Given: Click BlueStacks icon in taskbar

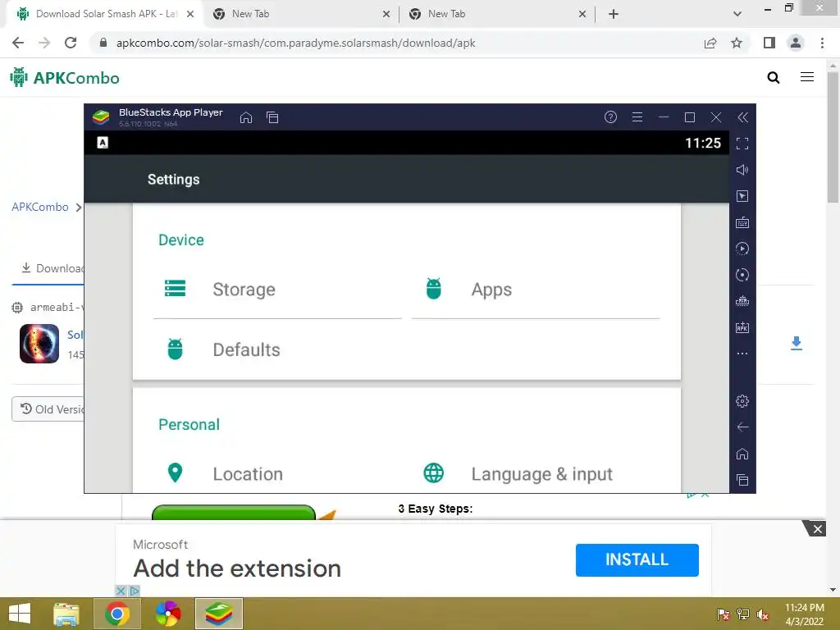Looking at the screenshot, I should coord(219,614).
